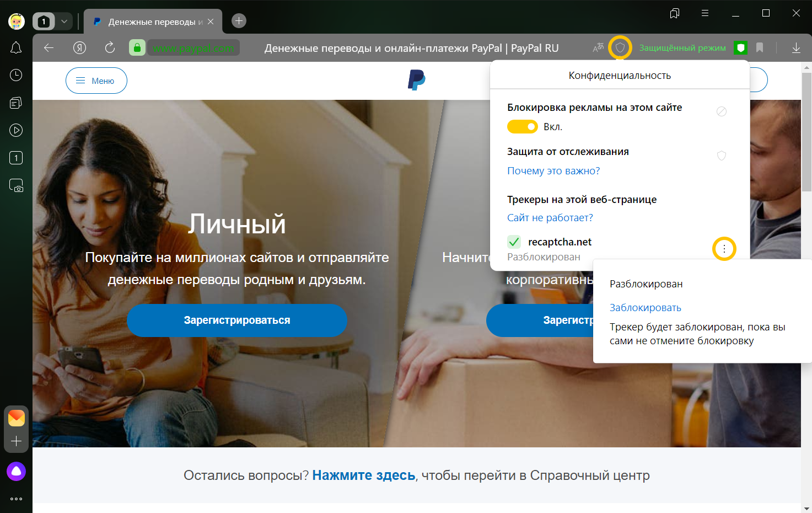Open the three-dots sidebar settings
Screen dimensions: 812x513
16,499
